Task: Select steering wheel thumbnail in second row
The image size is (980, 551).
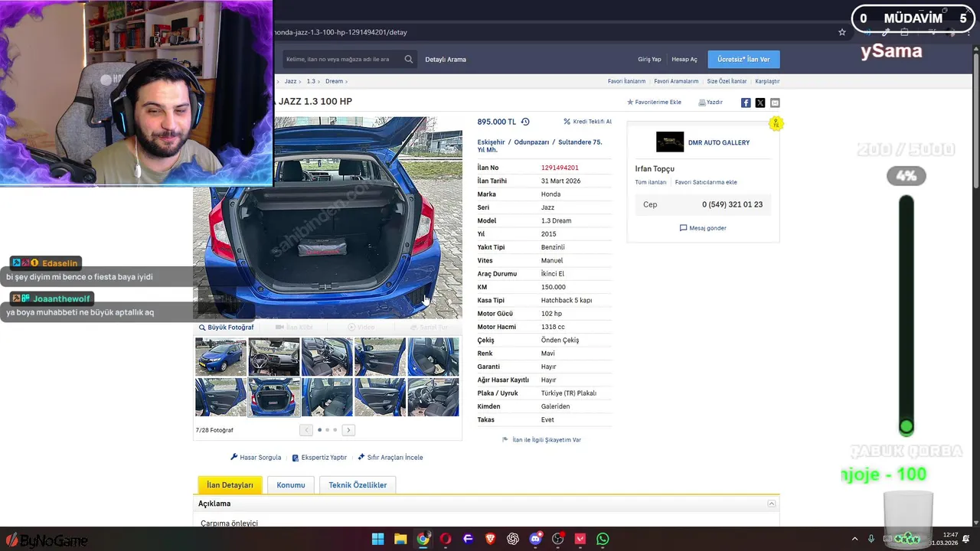Action: point(433,397)
